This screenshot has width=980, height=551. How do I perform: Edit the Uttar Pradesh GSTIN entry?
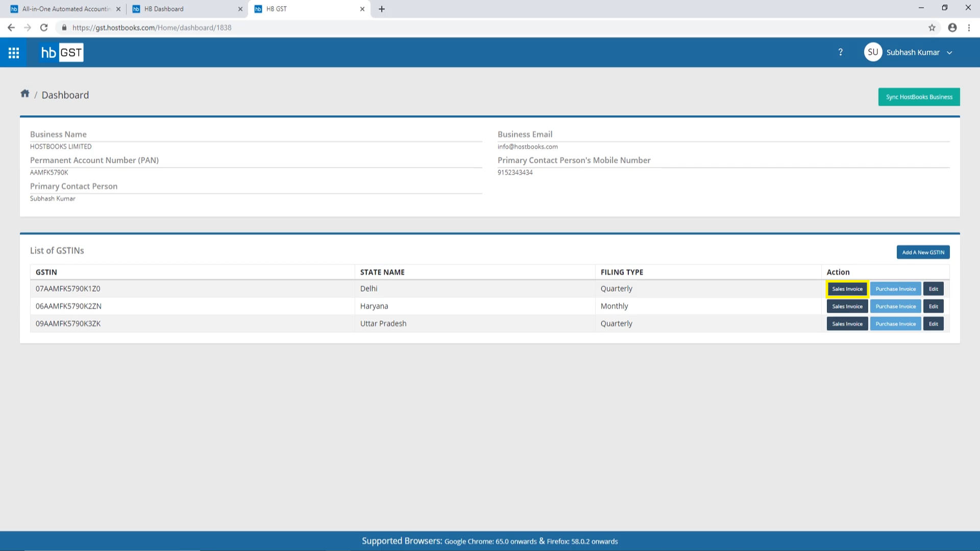tap(933, 323)
